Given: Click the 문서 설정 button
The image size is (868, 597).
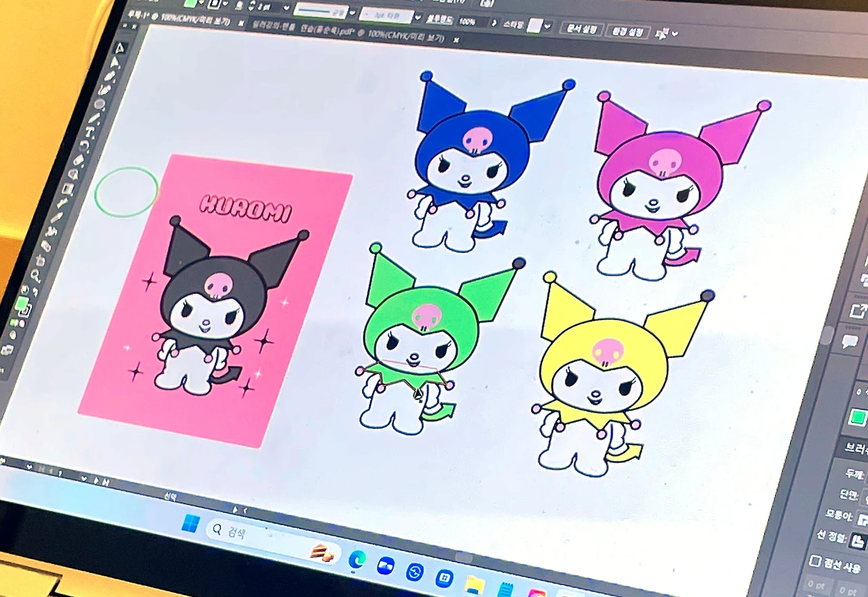Looking at the screenshot, I should tap(582, 29).
